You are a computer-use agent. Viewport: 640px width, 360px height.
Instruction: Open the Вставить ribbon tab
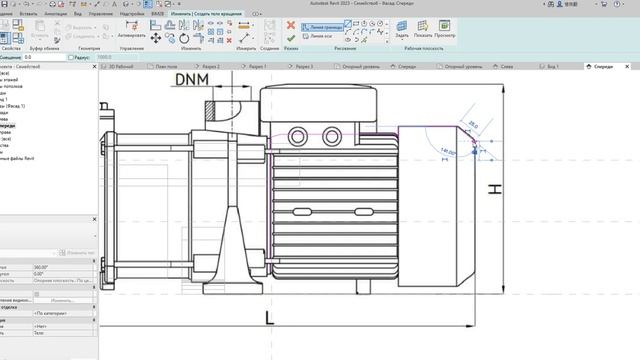28,14
